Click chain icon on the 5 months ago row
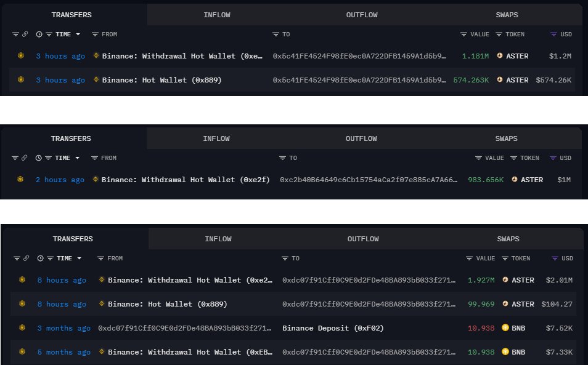588x365 pixels. (x=22, y=351)
